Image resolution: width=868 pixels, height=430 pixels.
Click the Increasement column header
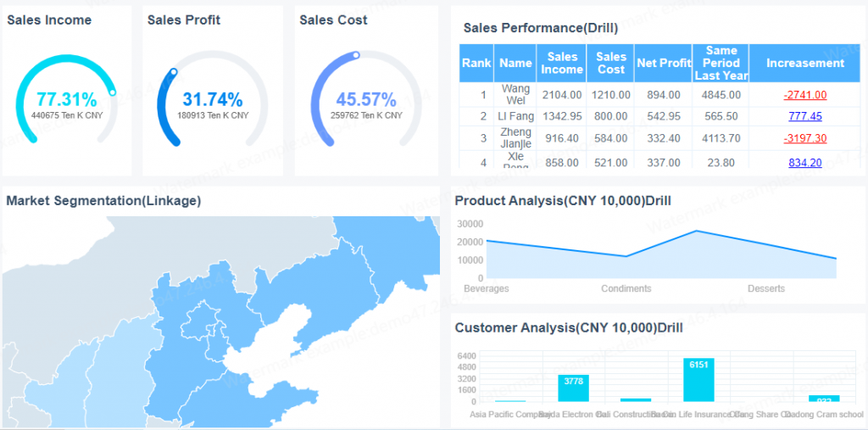tap(805, 63)
